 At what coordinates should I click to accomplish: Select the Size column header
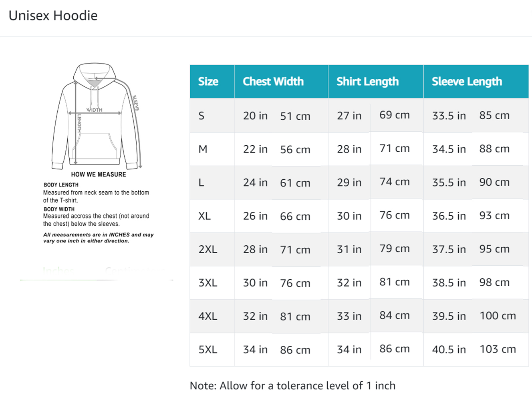208,82
